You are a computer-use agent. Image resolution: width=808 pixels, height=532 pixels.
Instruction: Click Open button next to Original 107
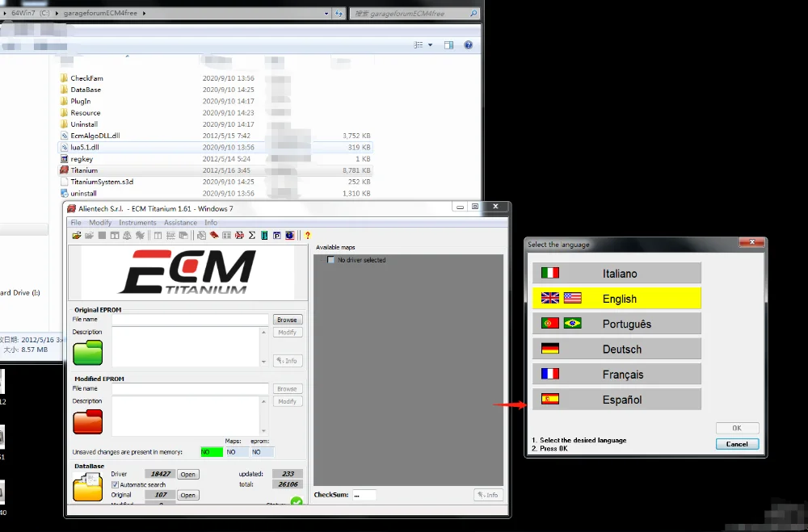pos(187,495)
